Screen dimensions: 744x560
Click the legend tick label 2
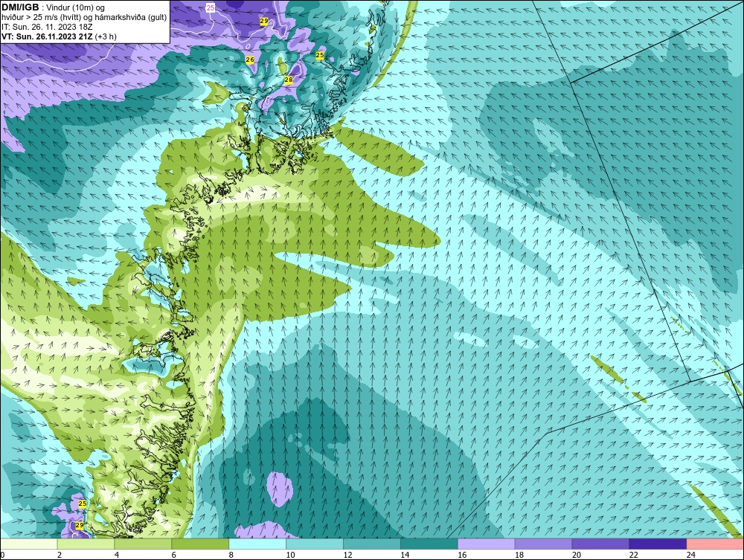(x=60, y=555)
